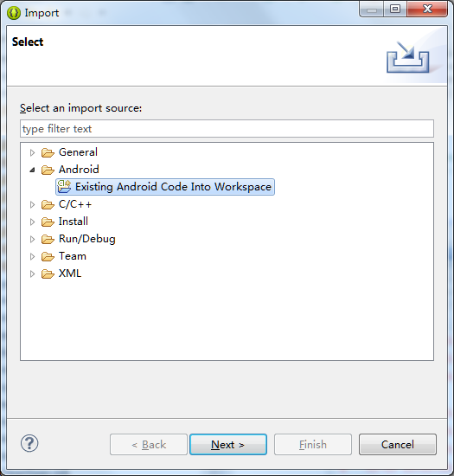Focus the type filter text field
The image size is (454, 476).
click(227, 129)
